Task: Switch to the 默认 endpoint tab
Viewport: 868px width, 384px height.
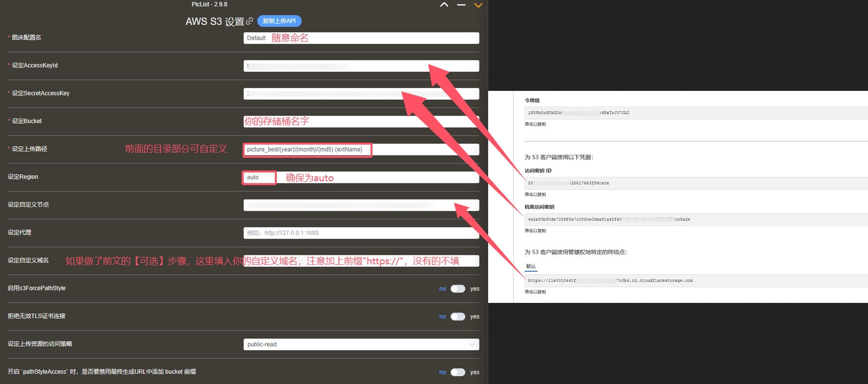Action: [531, 267]
